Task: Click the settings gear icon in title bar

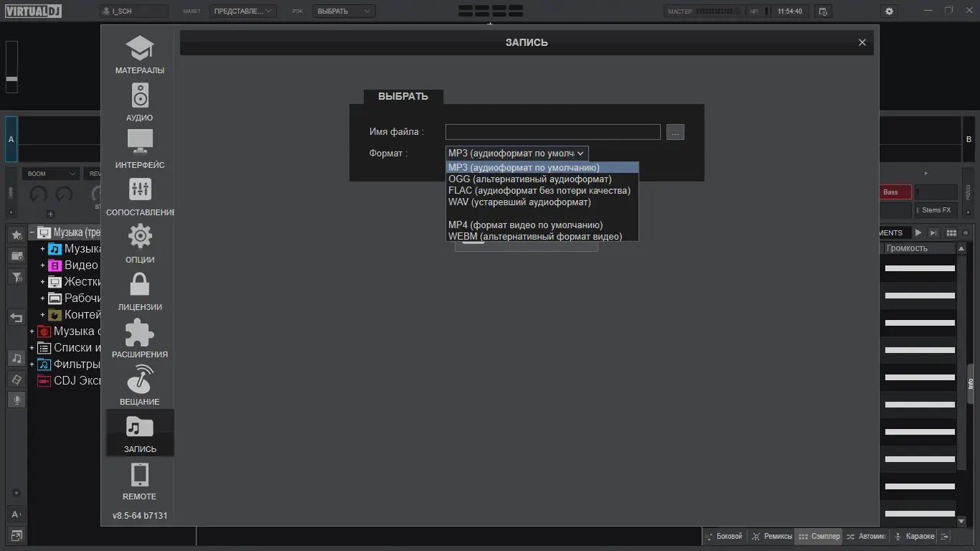Action: coord(890,11)
